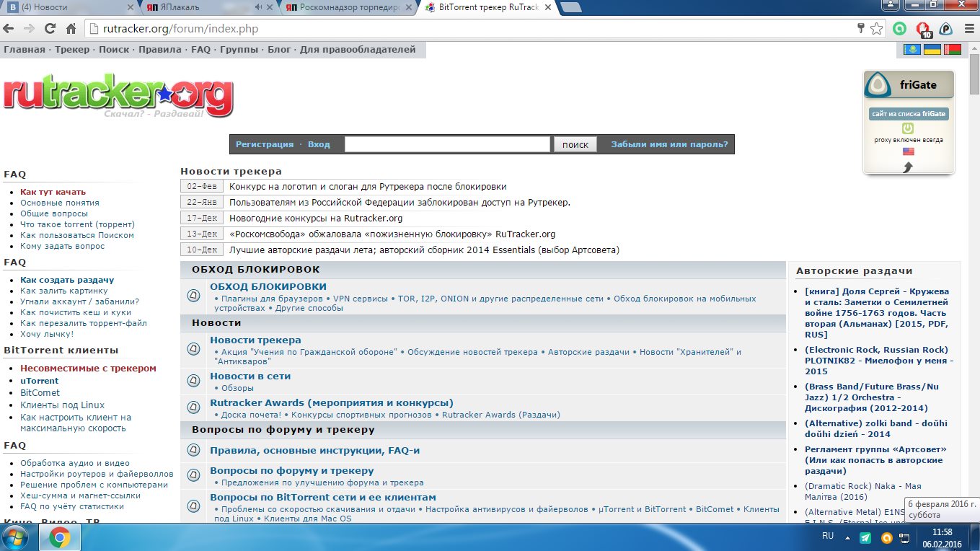The width and height of the screenshot is (980, 551).
Task: Switch to the ЯПлакалъ tab
Action: (x=208, y=7)
